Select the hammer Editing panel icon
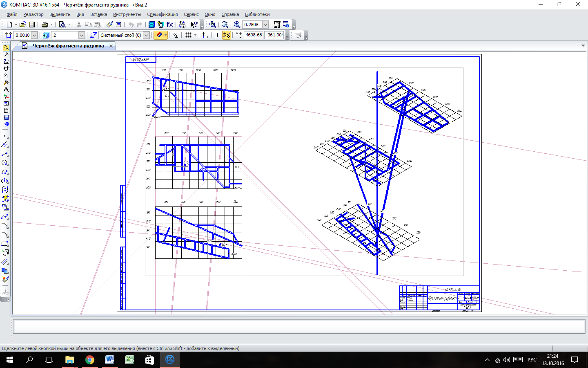Screen dimensions: 588x368 [x=6, y=83]
